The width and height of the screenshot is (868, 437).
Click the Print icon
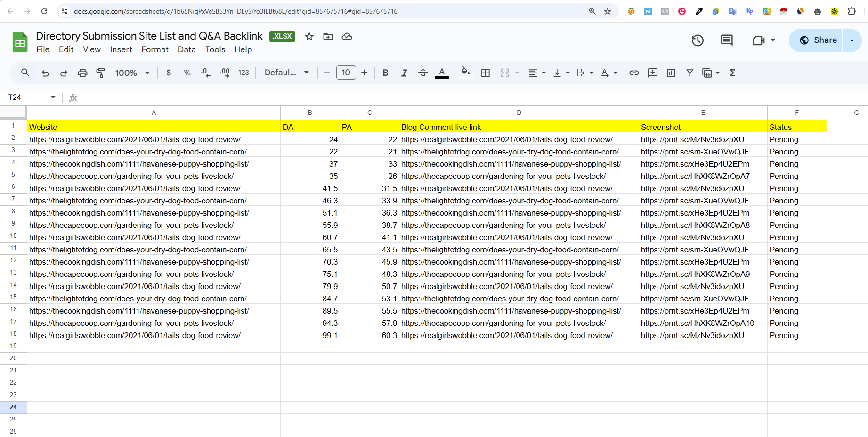click(x=82, y=73)
